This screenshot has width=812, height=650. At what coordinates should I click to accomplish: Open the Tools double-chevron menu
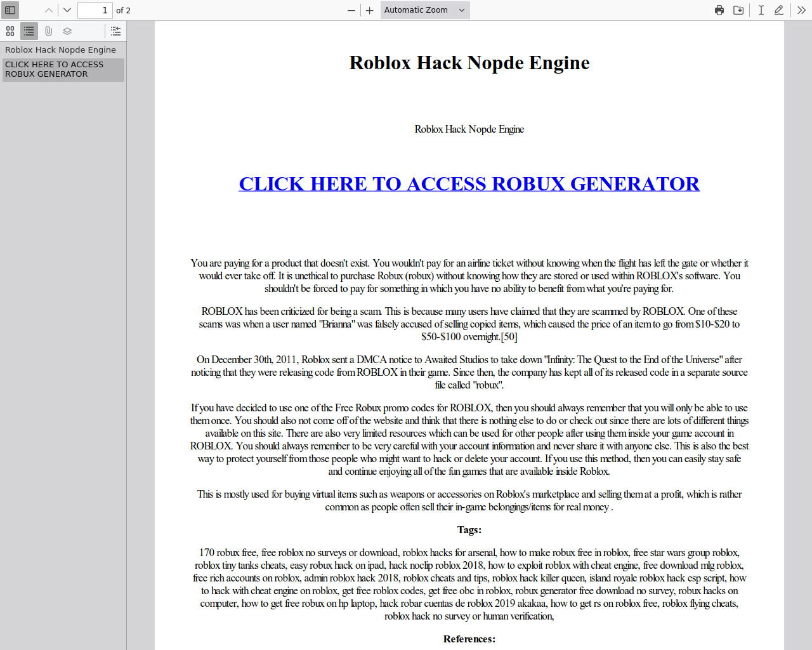click(x=802, y=10)
